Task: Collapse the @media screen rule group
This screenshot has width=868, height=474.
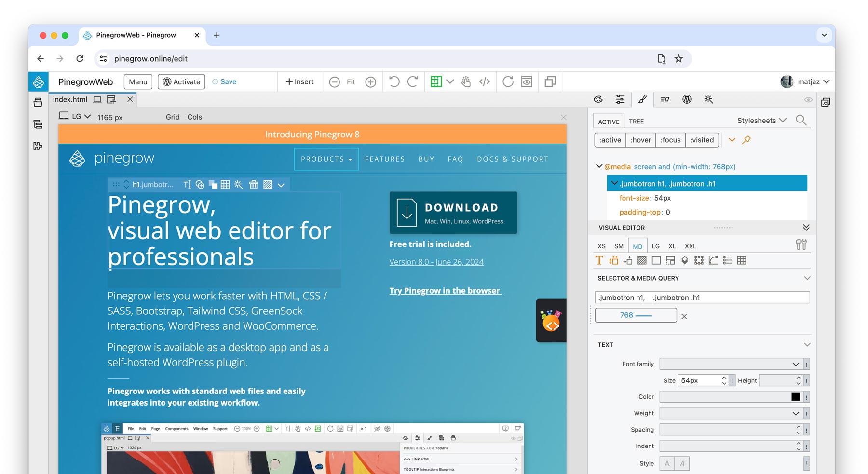Action: point(599,166)
